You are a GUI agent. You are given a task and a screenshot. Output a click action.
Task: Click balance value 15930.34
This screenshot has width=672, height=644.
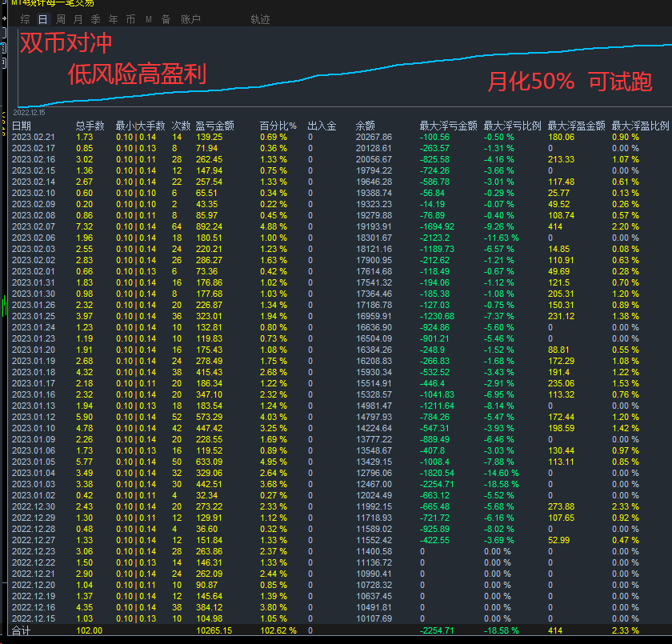(374, 372)
